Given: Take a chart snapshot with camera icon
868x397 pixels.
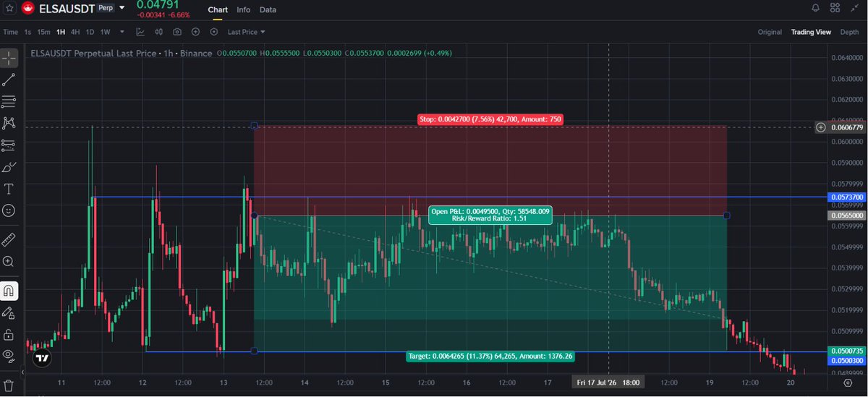Looking at the screenshot, I should pos(177,32).
